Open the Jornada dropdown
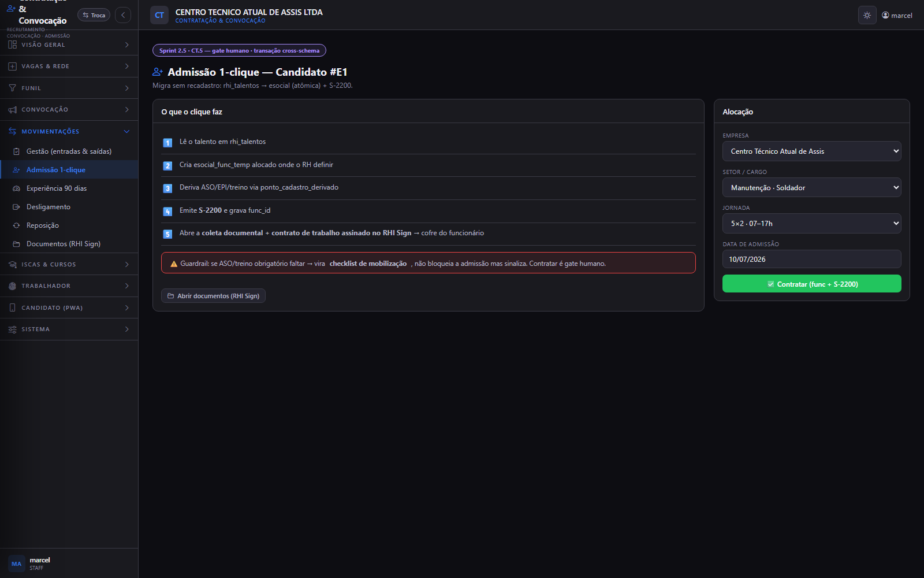The width and height of the screenshot is (924, 578). (811, 223)
